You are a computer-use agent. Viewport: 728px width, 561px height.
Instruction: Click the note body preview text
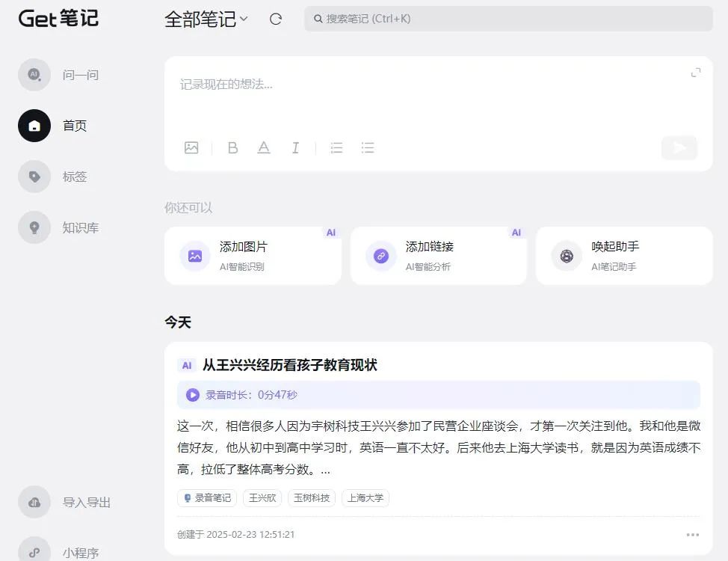[x=438, y=447]
